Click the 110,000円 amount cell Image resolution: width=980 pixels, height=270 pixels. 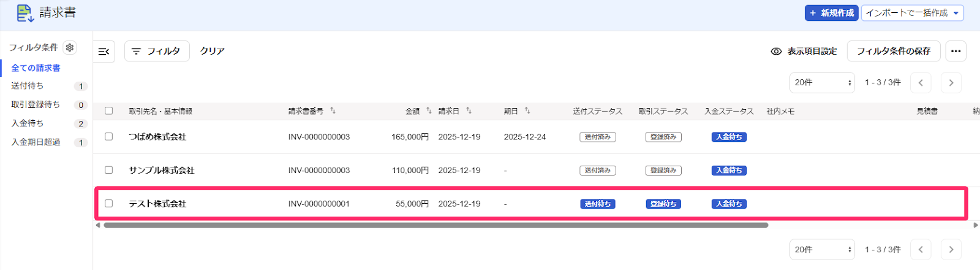[410, 171]
